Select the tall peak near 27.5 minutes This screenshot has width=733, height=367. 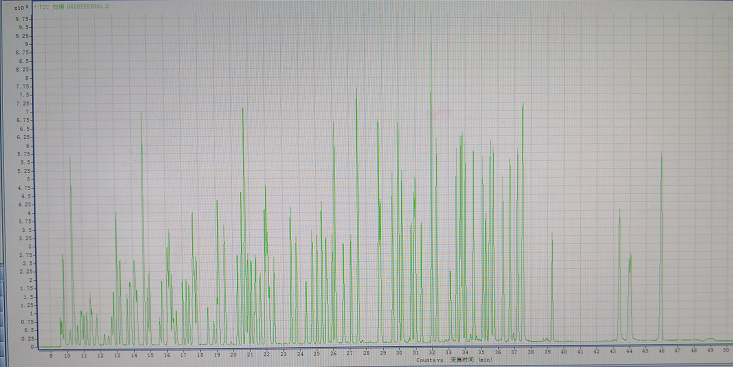pos(357,215)
